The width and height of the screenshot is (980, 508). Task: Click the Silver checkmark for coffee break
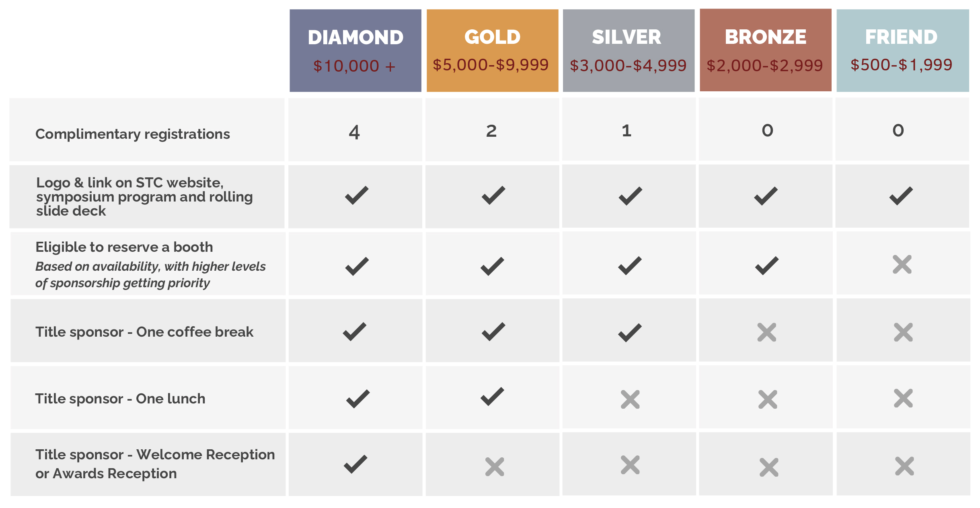630,333
